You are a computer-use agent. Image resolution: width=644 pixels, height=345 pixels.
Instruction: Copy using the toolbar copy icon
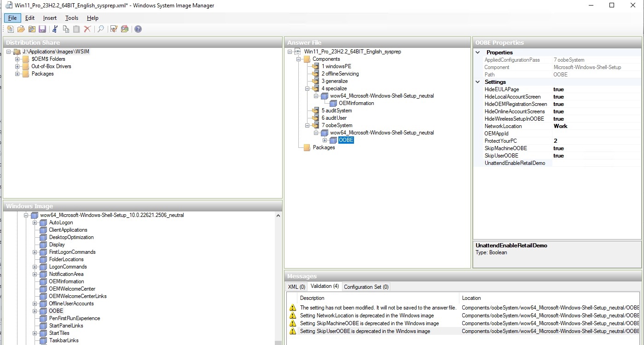pos(66,29)
